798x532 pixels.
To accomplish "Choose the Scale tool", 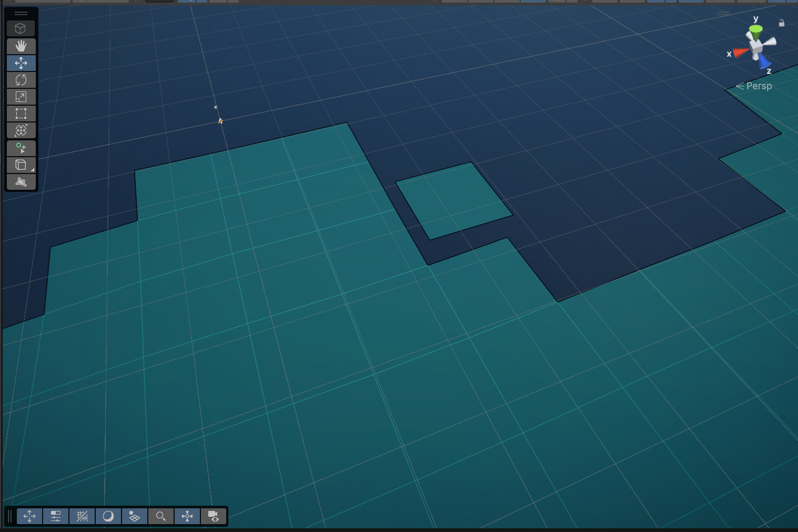I will pyautogui.click(x=21, y=97).
